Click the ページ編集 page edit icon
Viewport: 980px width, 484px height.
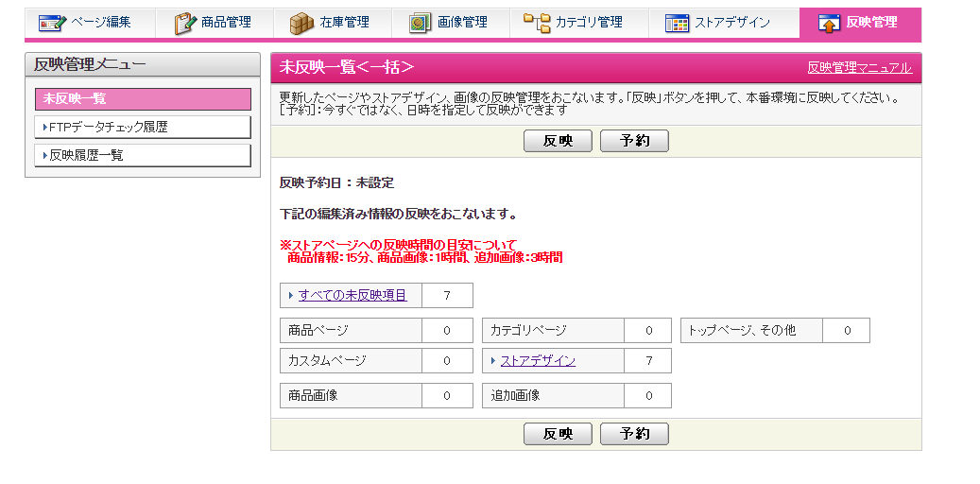pos(52,23)
